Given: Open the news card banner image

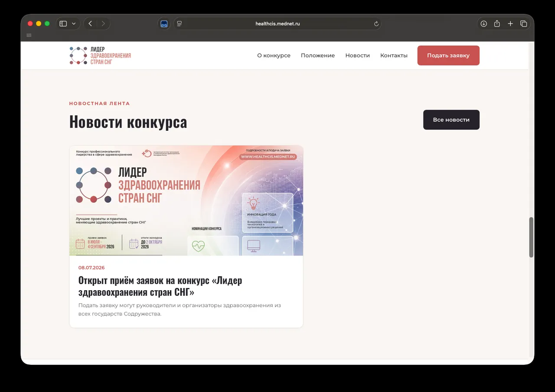Looking at the screenshot, I should (x=186, y=200).
